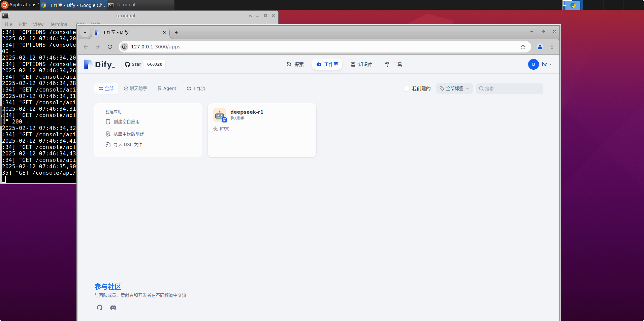Screen dimensions: 644x321
Task: Bookmark this page with star icon
Action: tap(523, 47)
